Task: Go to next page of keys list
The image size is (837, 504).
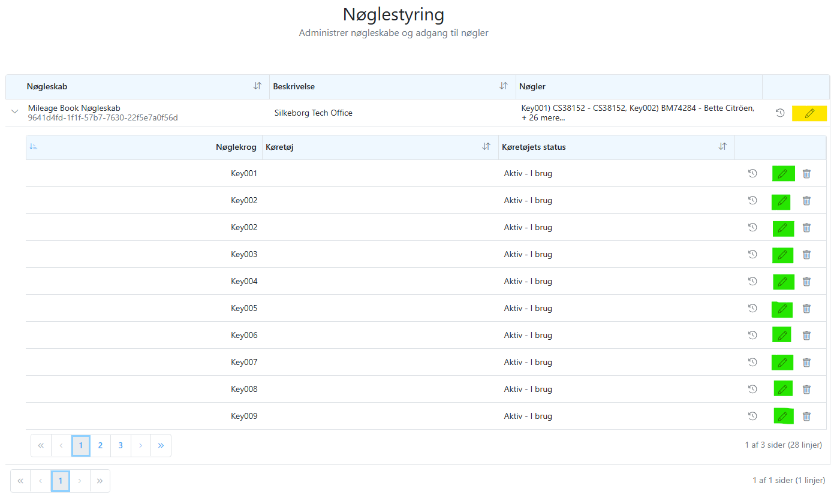Action: coord(140,445)
